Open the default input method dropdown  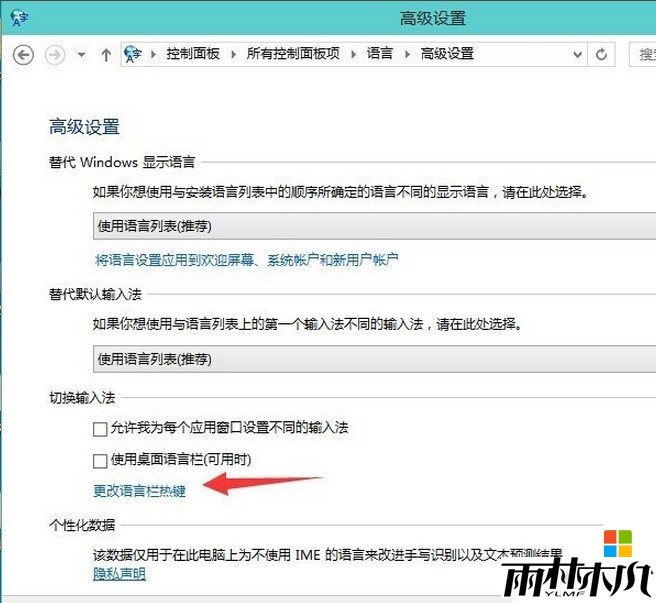point(374,359)
